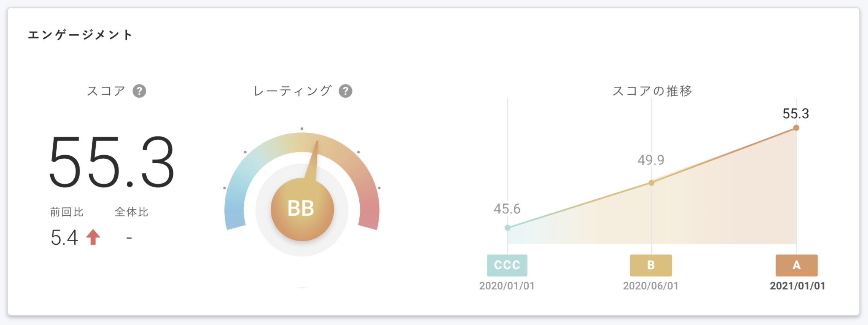The height and width of the screenshot is (325, 868).
Task: Select the A rating badge
Action: point(796,265)
